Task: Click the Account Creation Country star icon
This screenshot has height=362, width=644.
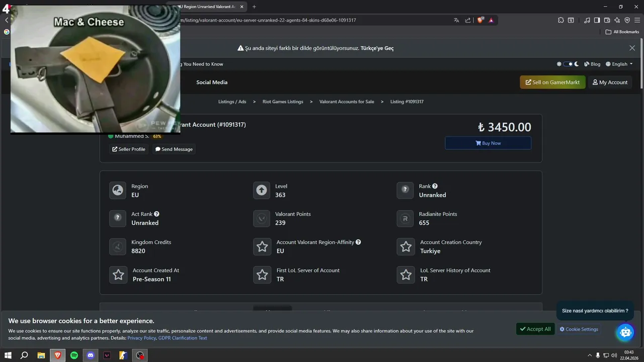Action: pos(406,246)
